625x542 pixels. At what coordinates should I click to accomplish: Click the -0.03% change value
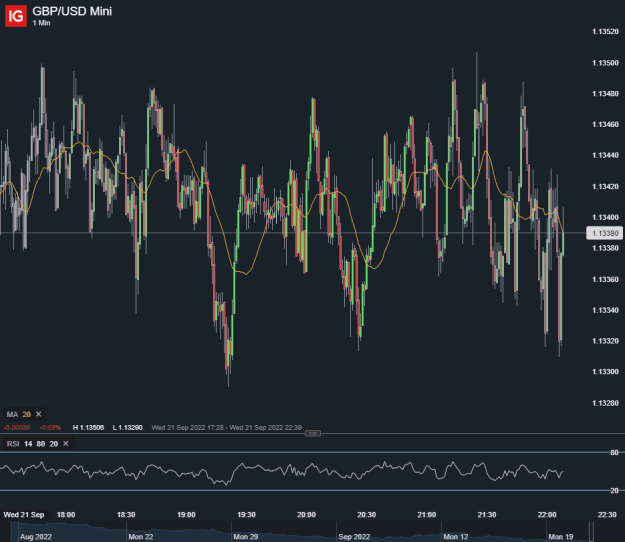[50, 428]
